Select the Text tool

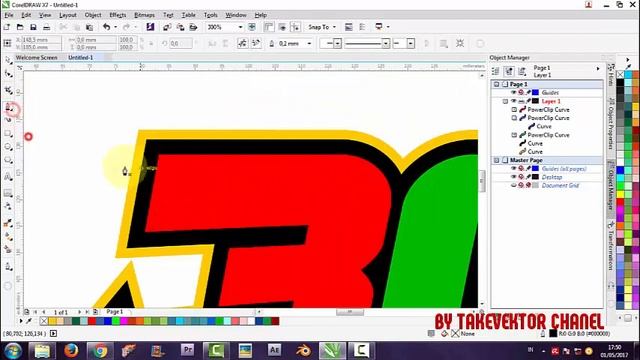point(8,177)
